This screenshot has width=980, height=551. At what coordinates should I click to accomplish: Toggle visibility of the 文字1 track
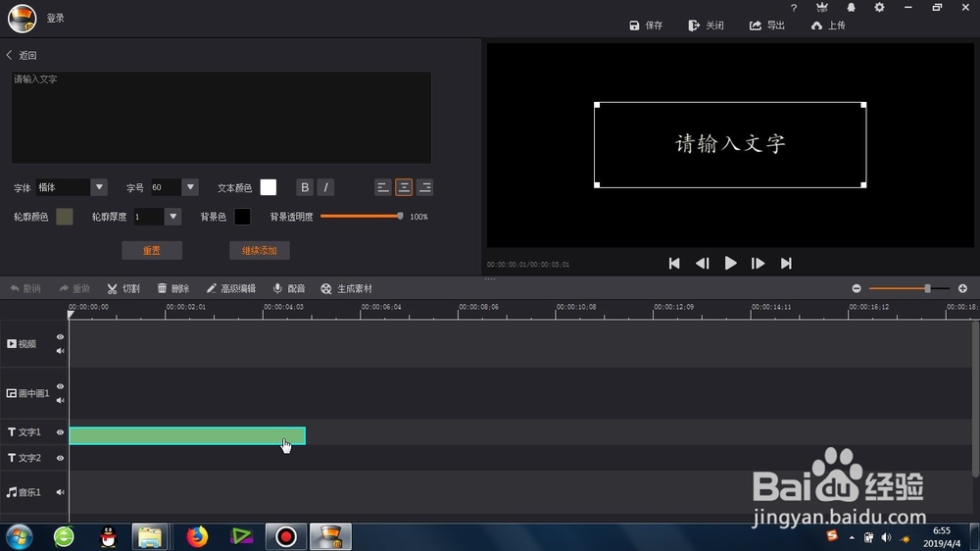click(x=60, y=432)
